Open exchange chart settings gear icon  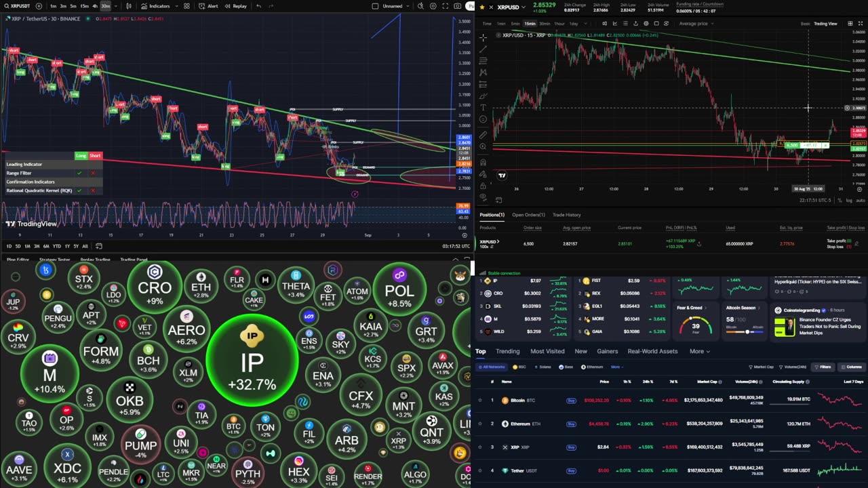646,23
